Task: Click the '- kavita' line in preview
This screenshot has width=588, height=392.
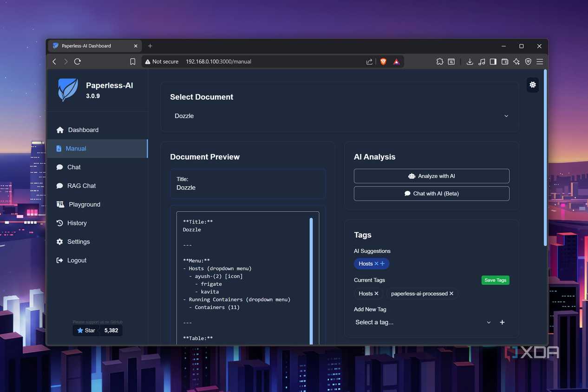Action: pyautogui.click(x=207, y=292)
